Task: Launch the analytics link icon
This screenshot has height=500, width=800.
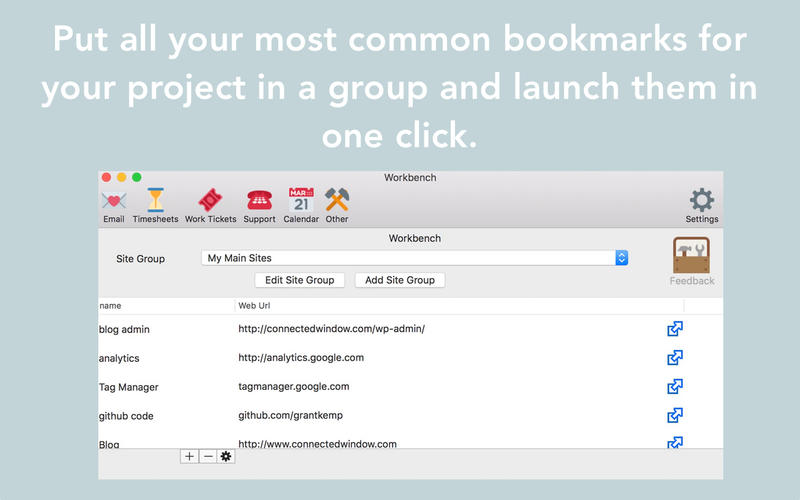Action: (675, 358)
